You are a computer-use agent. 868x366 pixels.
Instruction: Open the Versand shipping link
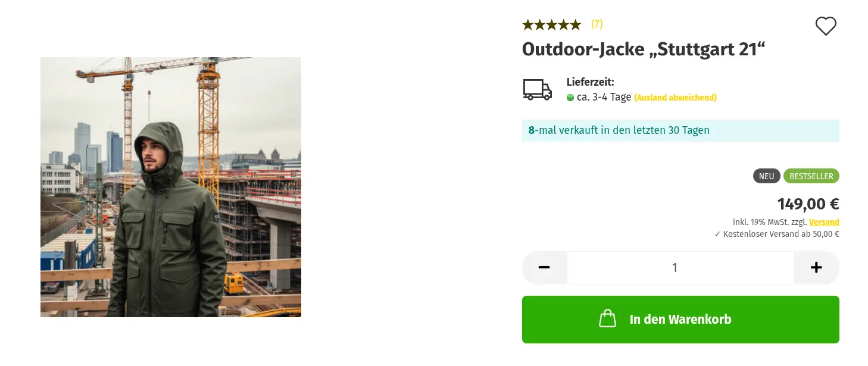[x=824, y=222]
